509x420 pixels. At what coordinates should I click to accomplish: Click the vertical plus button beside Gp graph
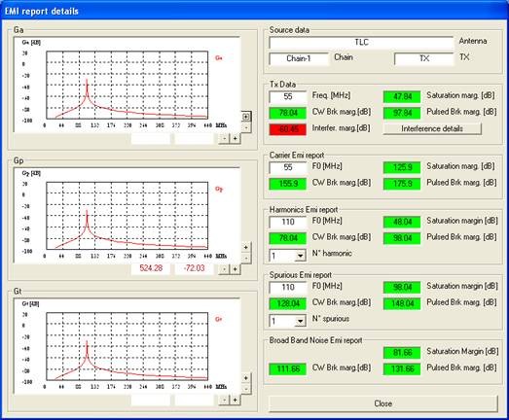tap(246, 248)
